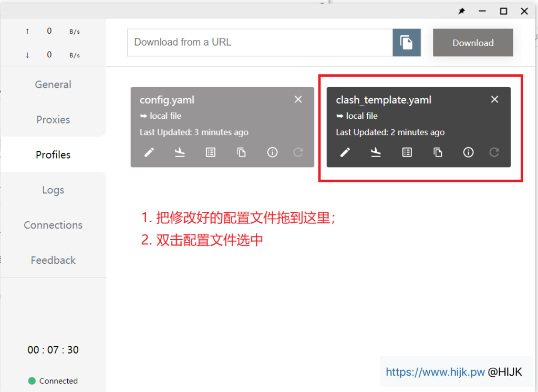The height and width of the screenshot is (392, 538).
Task: Show info for config.yaml profile
Action: click(272, 152)
